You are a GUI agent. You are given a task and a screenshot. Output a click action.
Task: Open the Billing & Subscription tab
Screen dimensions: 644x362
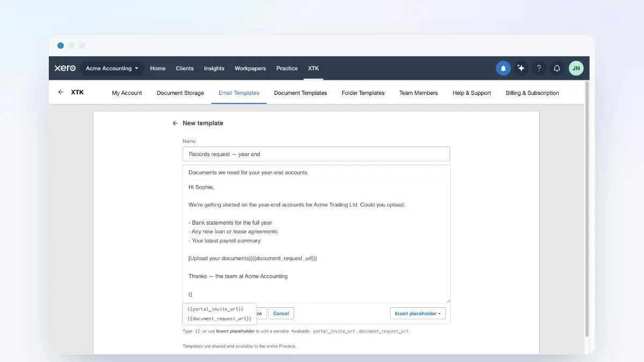coord(532,93)
